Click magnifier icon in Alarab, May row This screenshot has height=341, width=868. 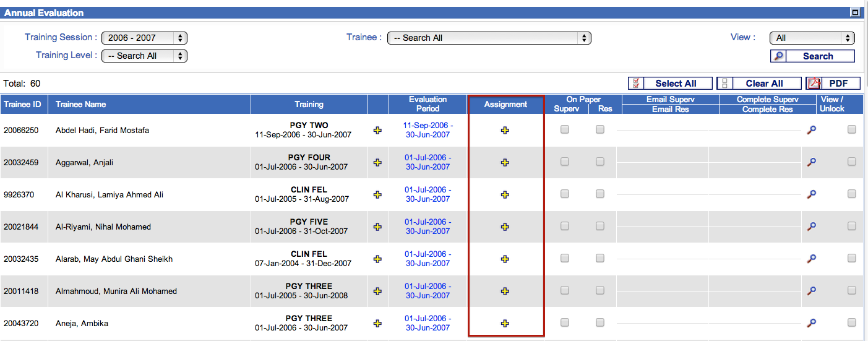[x=812, y=259]
